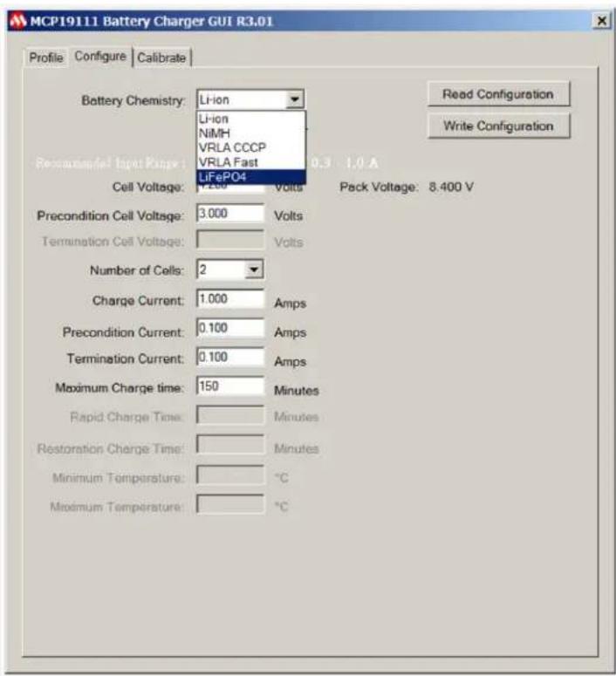Click the disabled Rapid Charge Time field
The image size is (616, 676).
230,415
